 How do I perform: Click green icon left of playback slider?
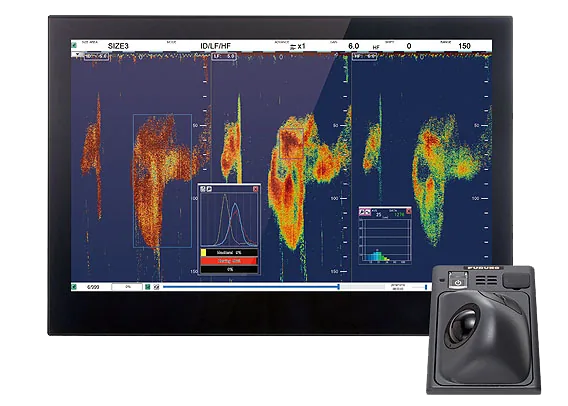(147, 287)
